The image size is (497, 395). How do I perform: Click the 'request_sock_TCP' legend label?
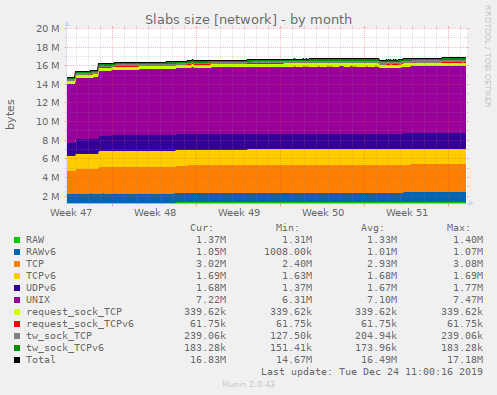pyautogui.click(x=74, y=312)
